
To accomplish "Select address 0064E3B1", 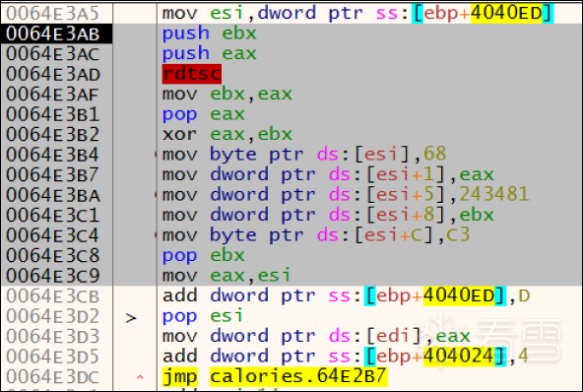I will (53, 114).
